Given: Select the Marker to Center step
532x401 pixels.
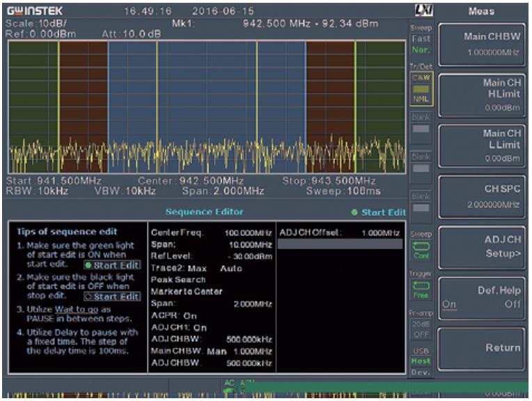Looking at the screenshot, I should [x=187, y=292].
